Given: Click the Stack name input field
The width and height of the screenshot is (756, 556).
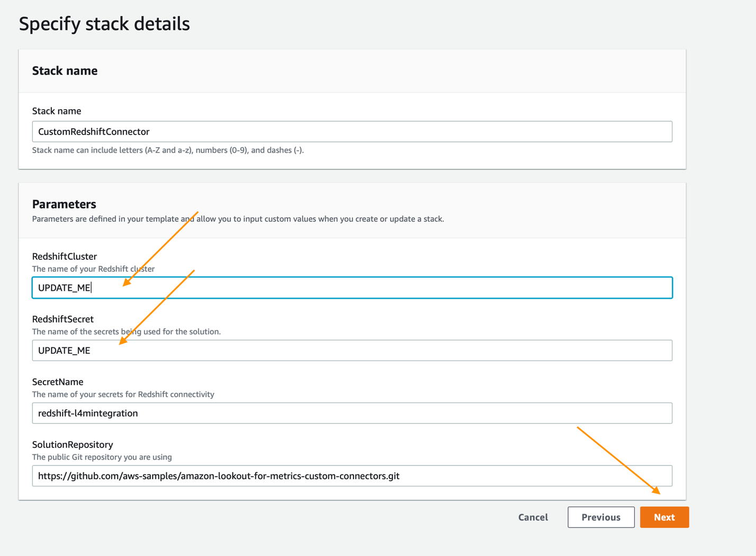Looking at the screenshot, I should [352, 131].
